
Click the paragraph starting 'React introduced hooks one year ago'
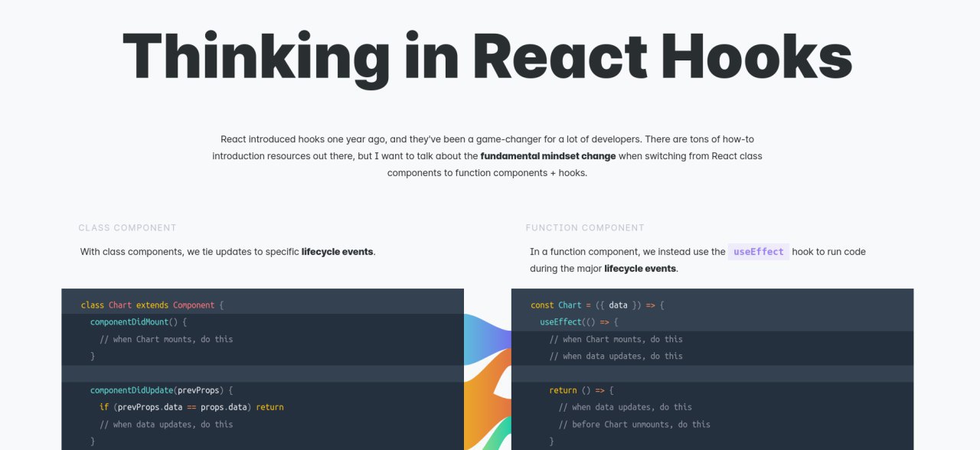487,156
